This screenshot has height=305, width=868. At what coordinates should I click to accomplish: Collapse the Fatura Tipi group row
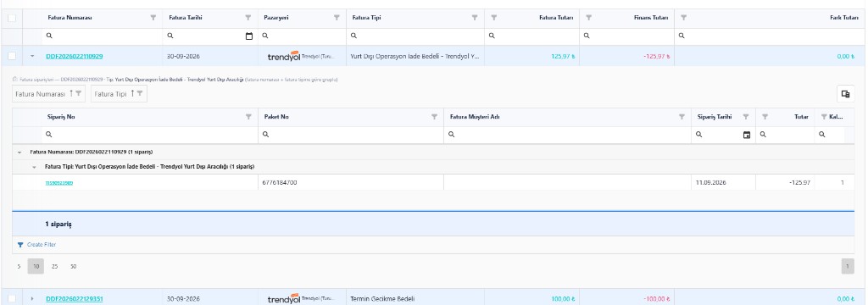click(x=34, y=167)
